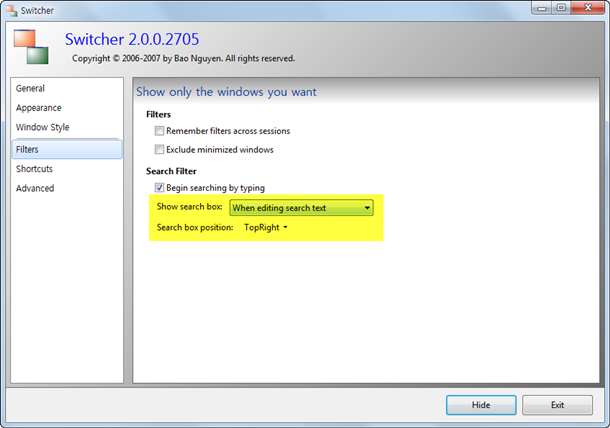
Task: Click the Switcher 2.0.0.2705 title text
Action: click(x=132, y=39)
